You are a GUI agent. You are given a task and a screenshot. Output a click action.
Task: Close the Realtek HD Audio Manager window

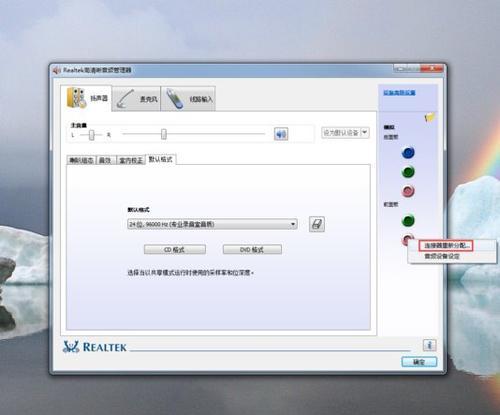point(431,68)
